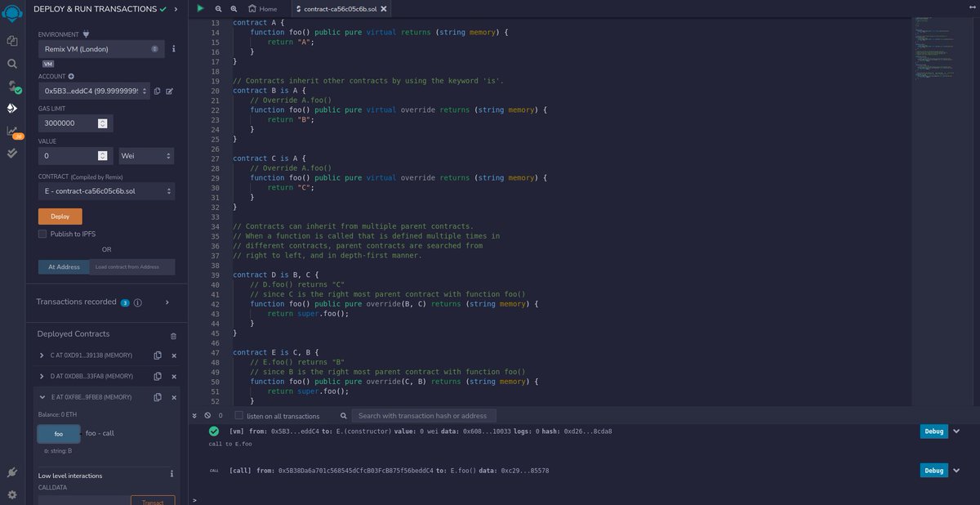
Task: Toggle Publish to IPFS checkbox
Action: coord(42,234)
